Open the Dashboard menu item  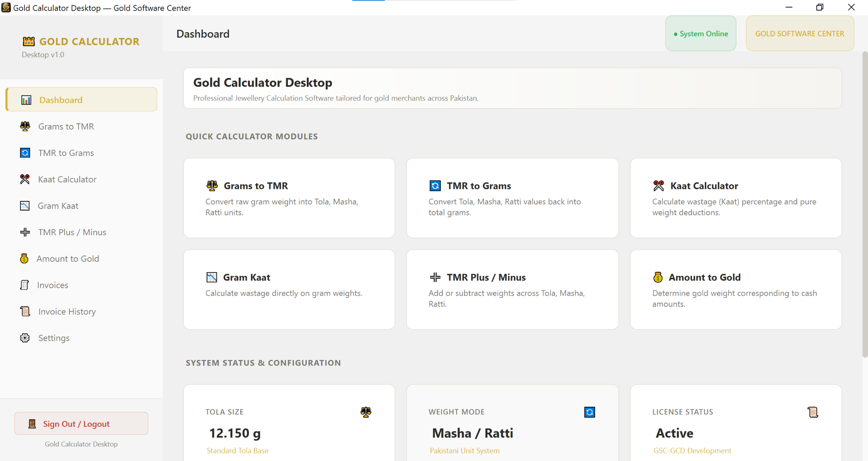[x=81, y=100]
